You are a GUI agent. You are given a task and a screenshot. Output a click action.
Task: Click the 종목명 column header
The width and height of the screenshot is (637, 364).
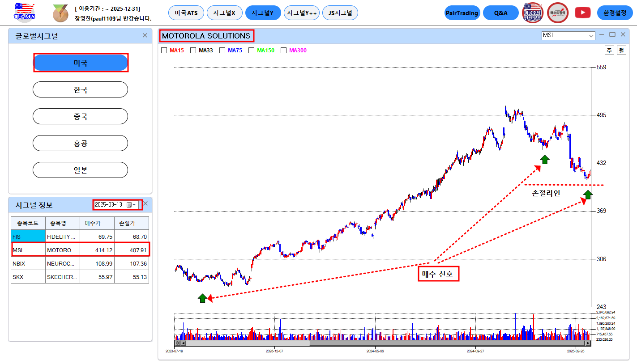tap(63, 223)
